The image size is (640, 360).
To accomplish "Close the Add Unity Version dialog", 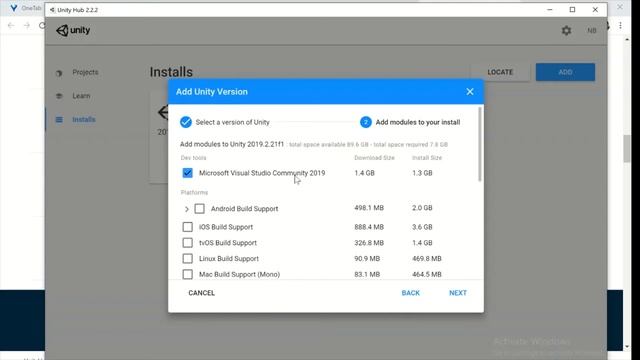I will coord(470,91).
